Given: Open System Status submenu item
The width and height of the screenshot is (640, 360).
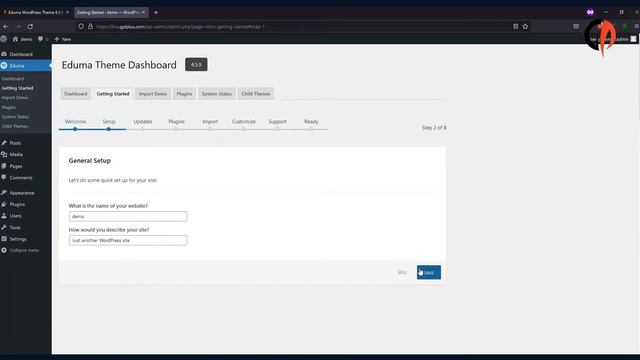Looking at the screenshot, I should [x=16, y=117].
